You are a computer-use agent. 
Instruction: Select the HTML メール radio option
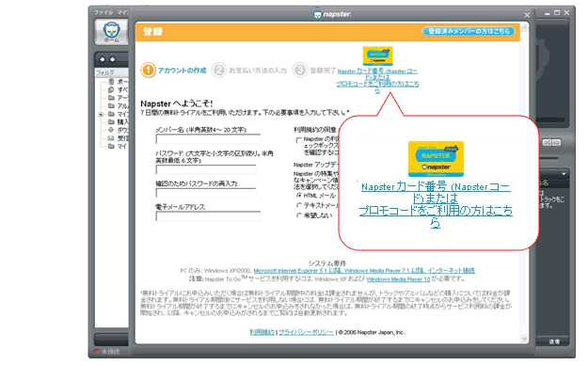[x=299, y=196]
